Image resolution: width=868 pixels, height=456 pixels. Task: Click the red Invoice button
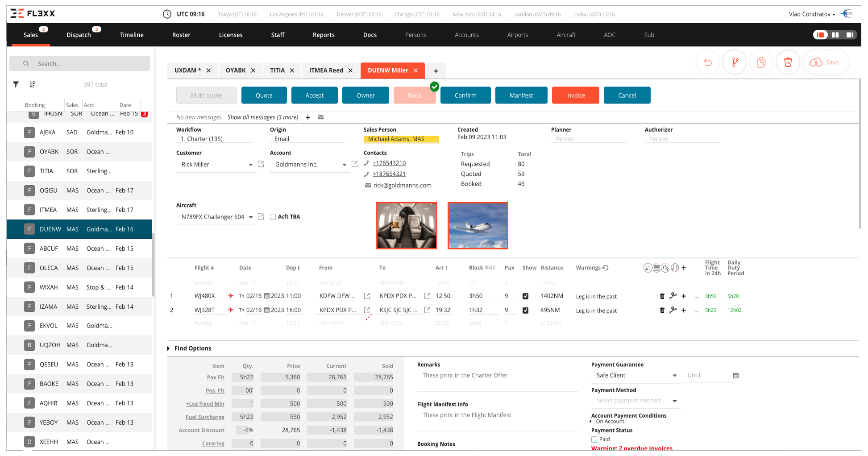(x=576, y=95)
